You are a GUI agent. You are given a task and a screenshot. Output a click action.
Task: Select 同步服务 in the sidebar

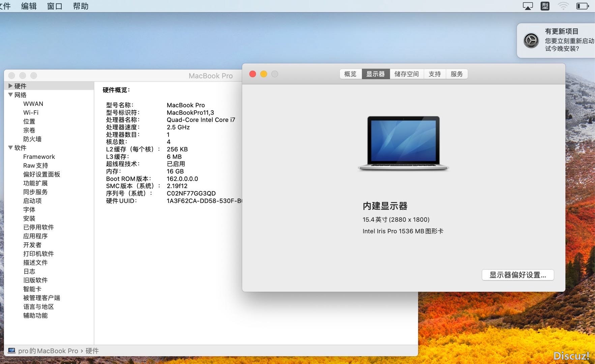(x=35, y=192)
